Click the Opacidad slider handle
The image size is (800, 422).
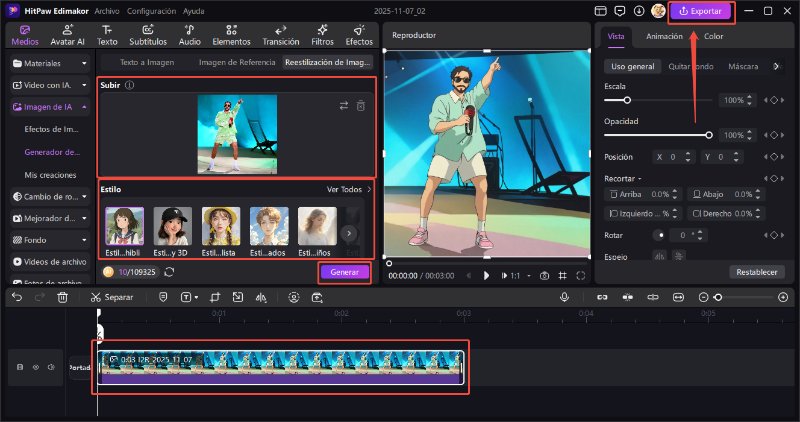pyautogui.click(x=709, y=134)
